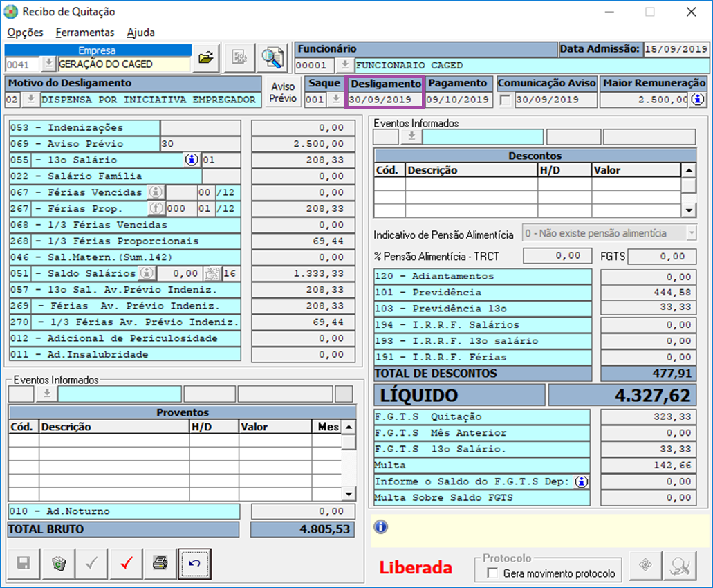
Task: Click the blue undo arrow button
Action: tap(194, 564)
